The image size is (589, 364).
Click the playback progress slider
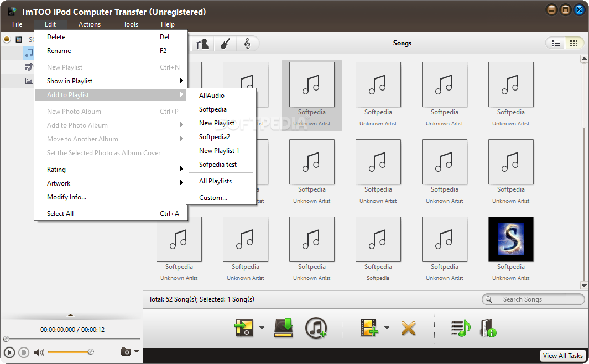tap(72, 339)
